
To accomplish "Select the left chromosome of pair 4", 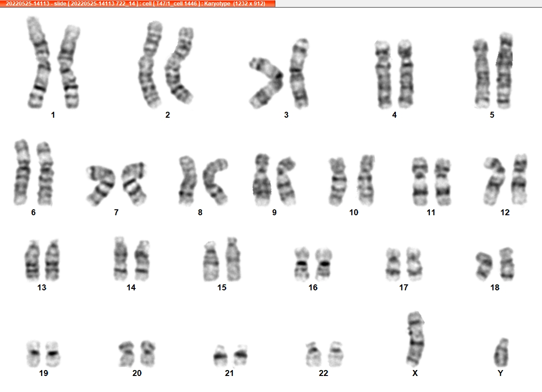I will pyautogui.click(x=383, y=75).
